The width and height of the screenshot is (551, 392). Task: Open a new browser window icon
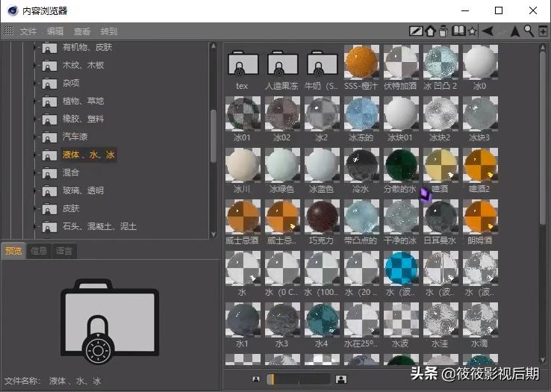543,31
